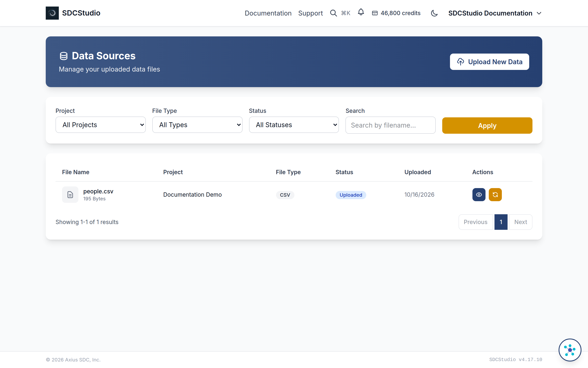Click the Showing 1-1 of 1 results text
The height and width of the screenshot is (368, 588).
87,222
